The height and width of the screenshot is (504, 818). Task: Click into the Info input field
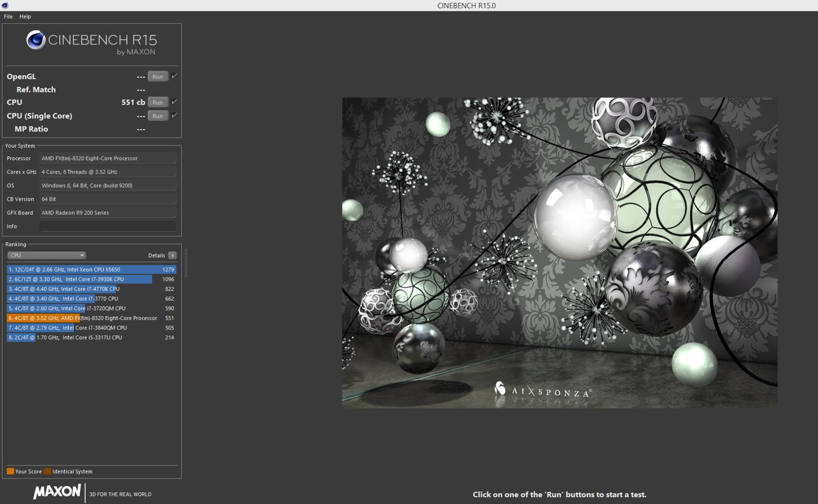click(x=107, y=226)
